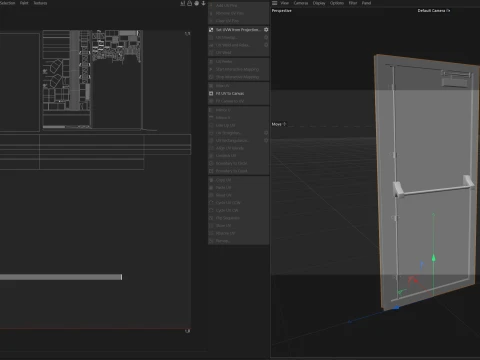480x360 pixels.
Task: Click the UV Weld command
Action: pos(238,53)
